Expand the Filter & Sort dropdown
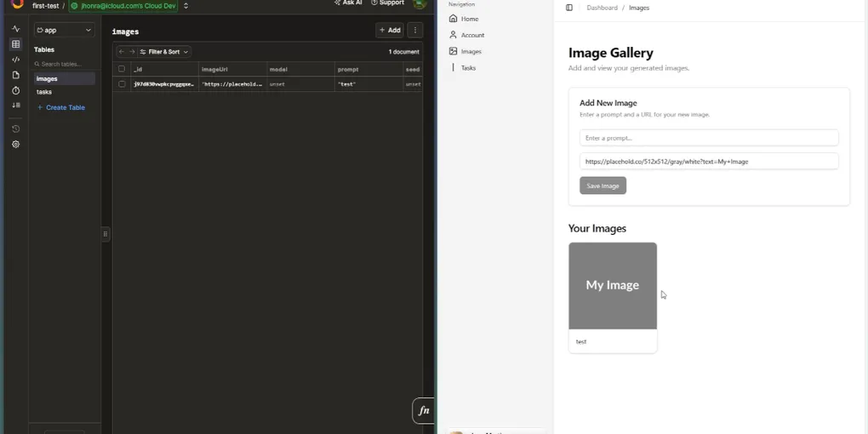The width and height of the screenshot is (868, 434). click(164, 51)
